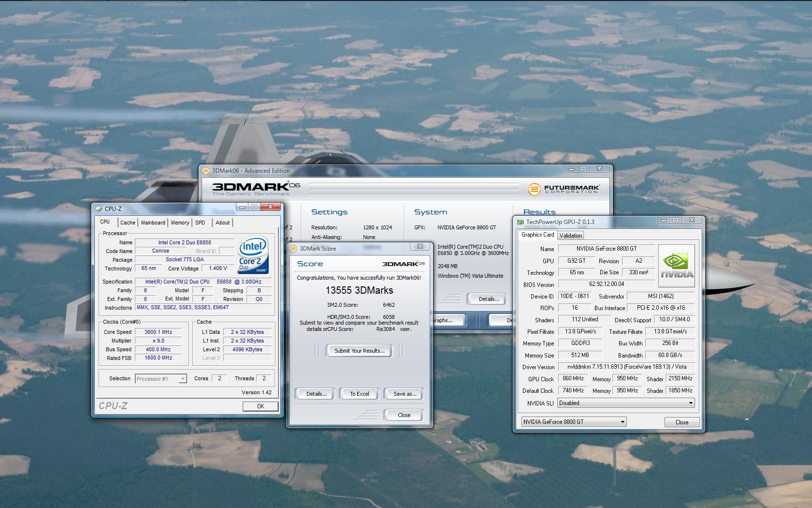Click the Save as button
This screenshot has height=508, width=812.
405,394
